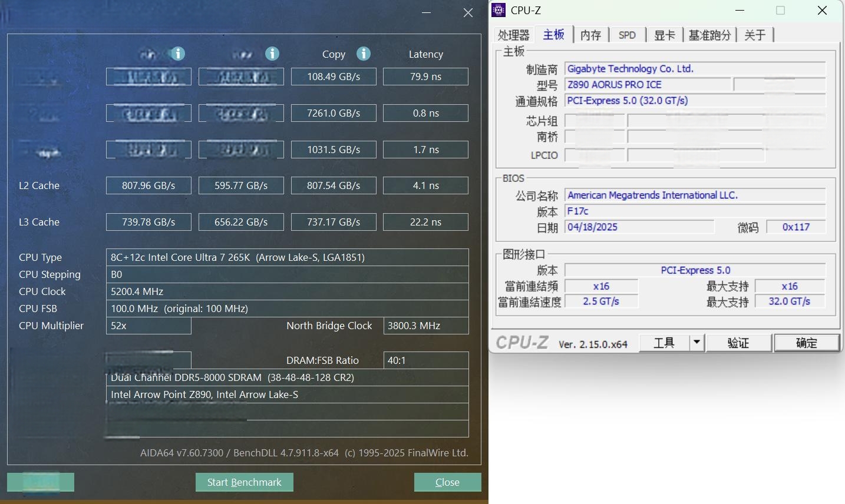Click the current link width x16
This screenshot has height=504, width=845.
coord(601,286)
